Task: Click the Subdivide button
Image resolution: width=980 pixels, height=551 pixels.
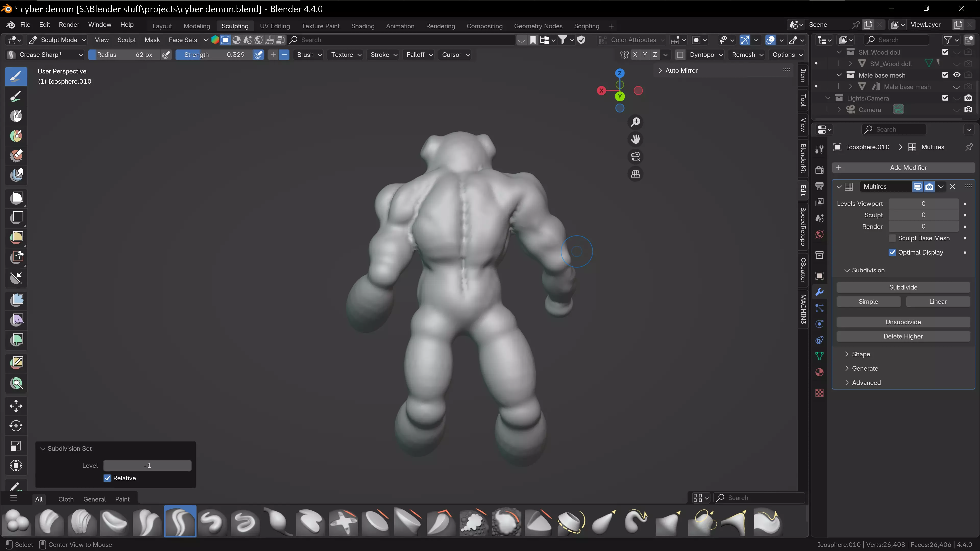Action: (x=903, y=287)
